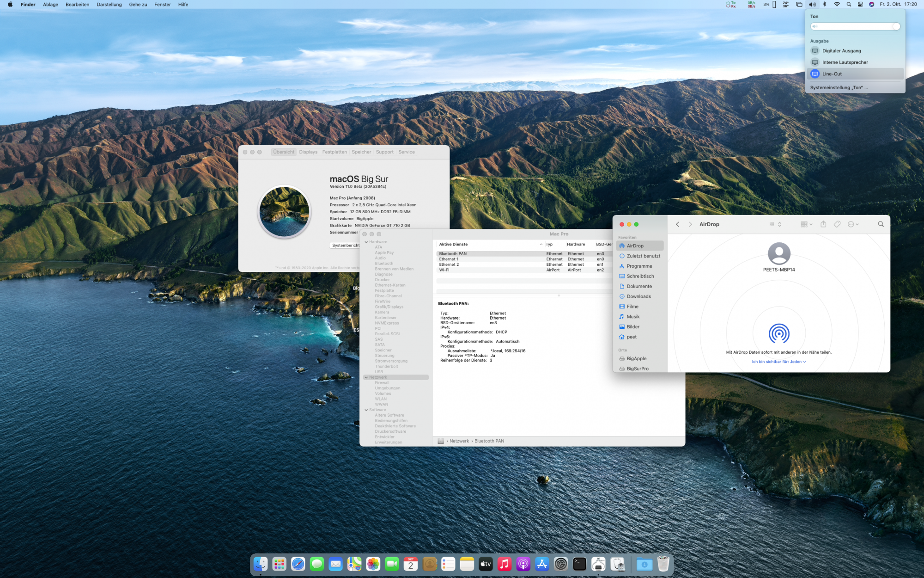Open the Gehe zu menu
The image size is (924, 578).
click(x=138, y=4)
